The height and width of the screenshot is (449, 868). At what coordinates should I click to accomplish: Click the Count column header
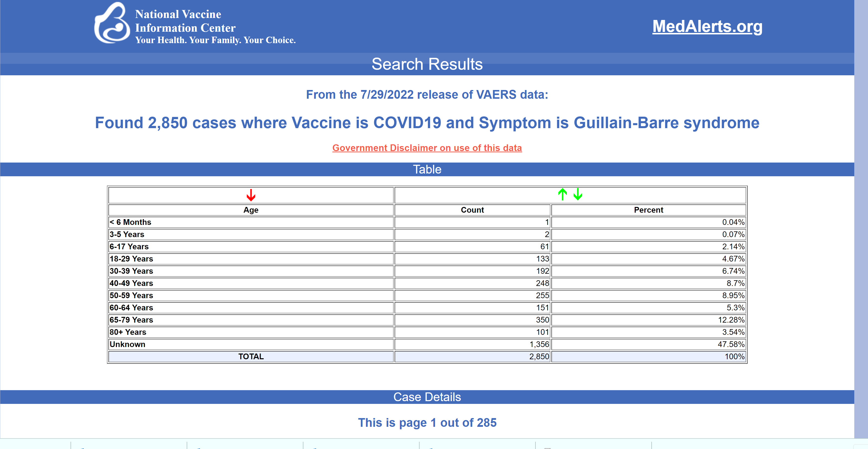pos(472,210)
